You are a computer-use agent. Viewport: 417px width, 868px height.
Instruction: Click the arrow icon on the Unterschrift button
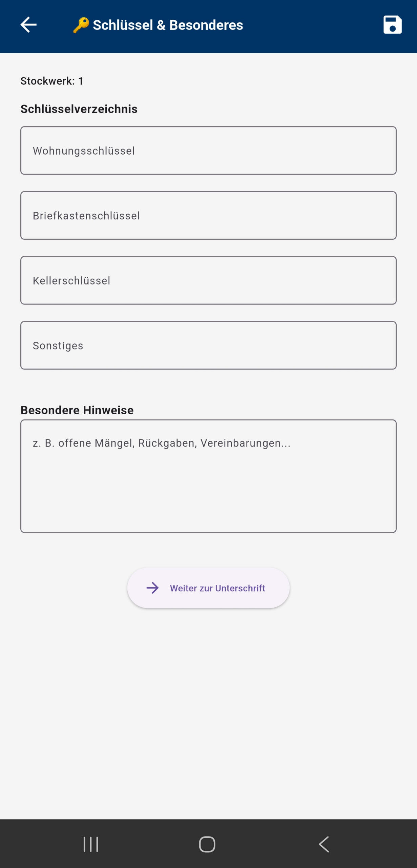point(152,588)
